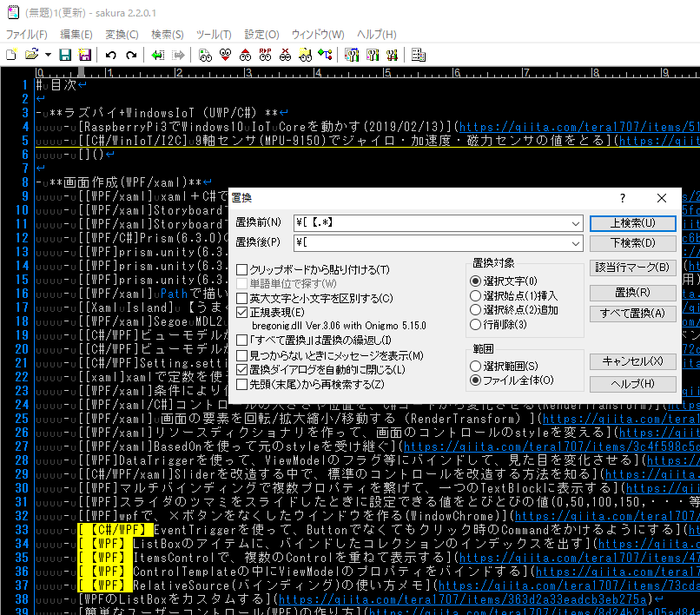The width and height of the screenshot is (700, 615).
Task: Open the 変換(C) menu
Action: point(122,35)
